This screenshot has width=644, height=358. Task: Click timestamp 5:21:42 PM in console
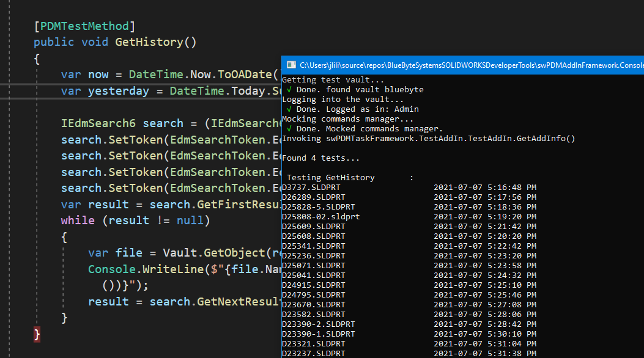(512, 227)
